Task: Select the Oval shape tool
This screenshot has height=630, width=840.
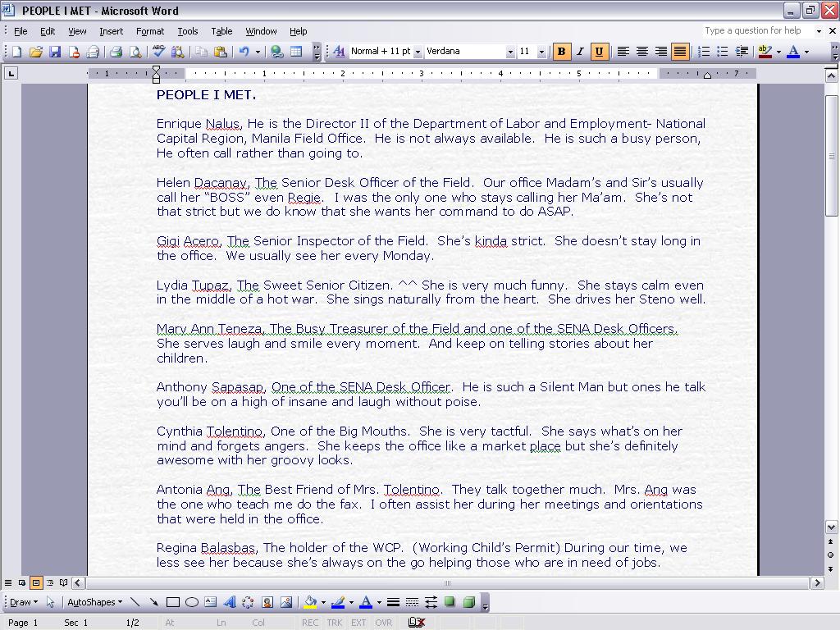Action: [x=191, y=602]
